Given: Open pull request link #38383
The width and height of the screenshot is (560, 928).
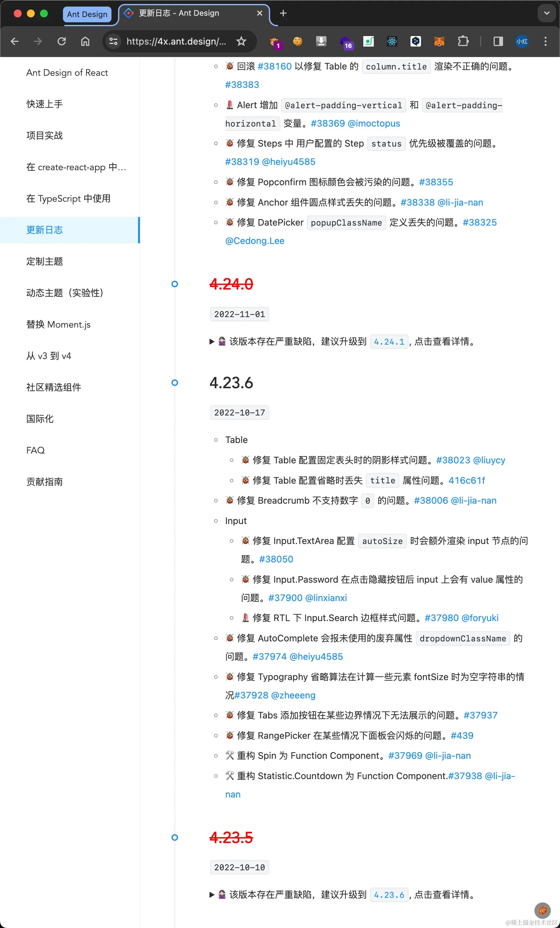Looking at the screenshot, I should (x=242, y=85).
